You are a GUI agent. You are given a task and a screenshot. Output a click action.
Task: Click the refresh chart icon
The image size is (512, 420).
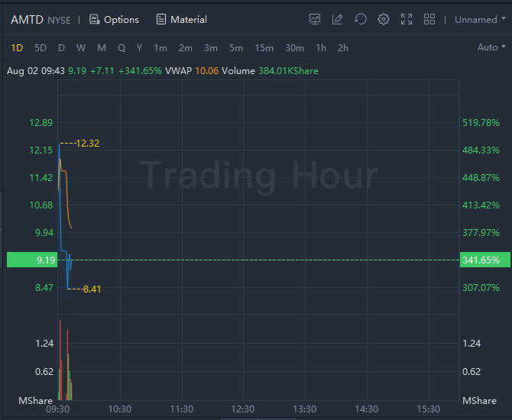click(x=361, y=19)
